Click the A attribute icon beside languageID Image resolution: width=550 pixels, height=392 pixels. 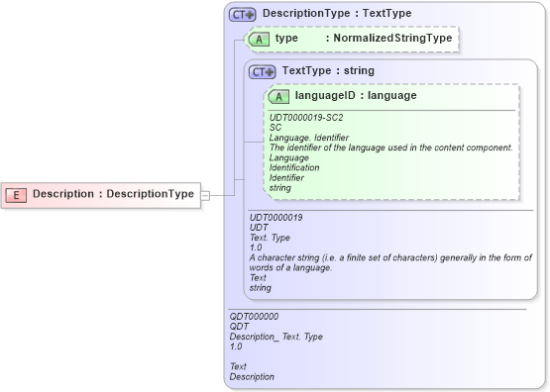278,96
